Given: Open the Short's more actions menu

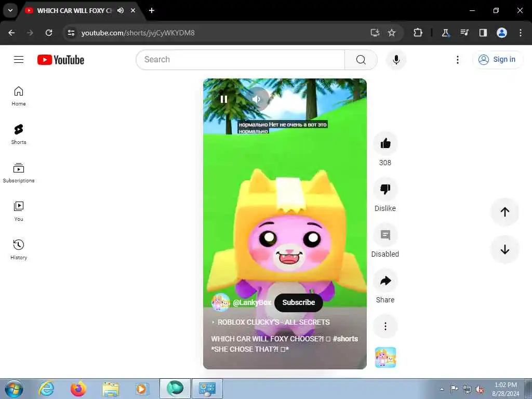Looking at the screenshot, I should click(x=385, y=326).
